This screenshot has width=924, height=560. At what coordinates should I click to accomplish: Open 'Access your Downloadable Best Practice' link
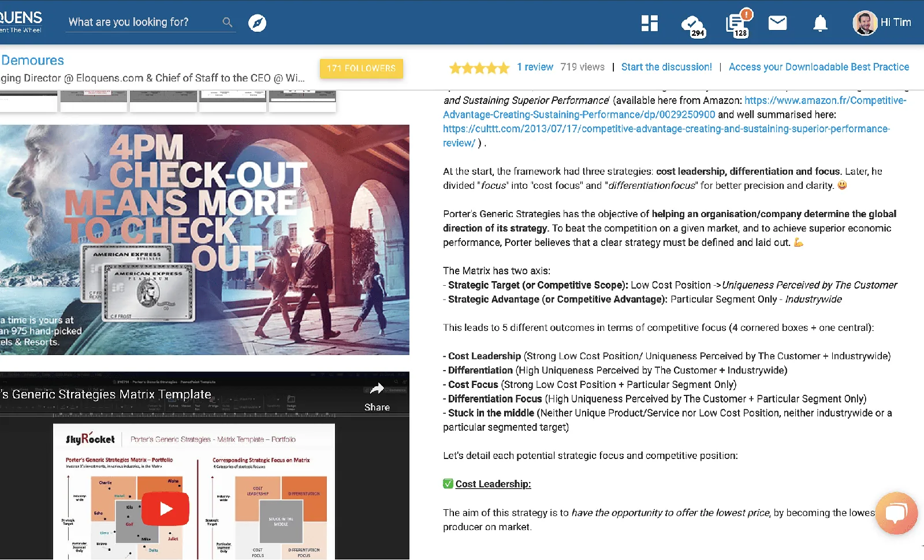tap(819, 67)
